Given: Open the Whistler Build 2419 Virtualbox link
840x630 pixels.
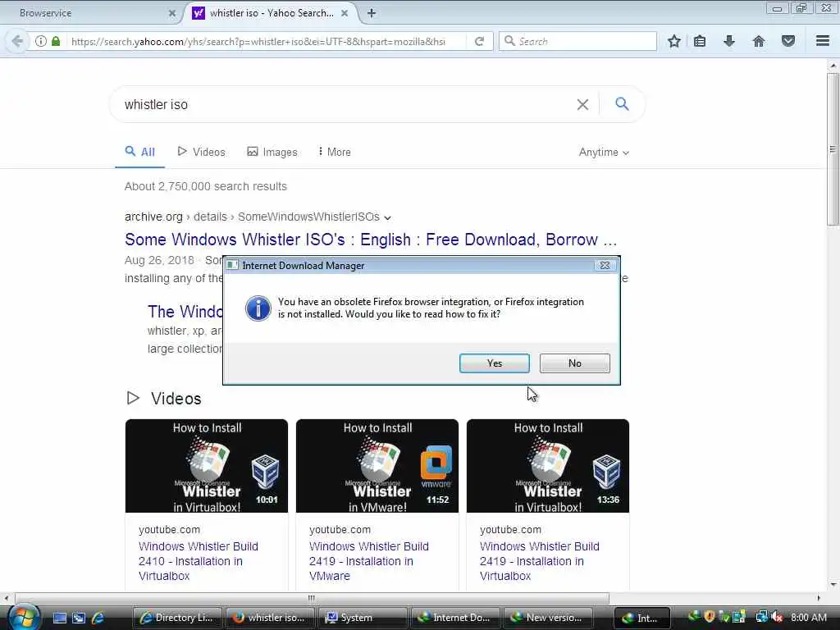Looking at the screenshot, I should click(540, 561).
